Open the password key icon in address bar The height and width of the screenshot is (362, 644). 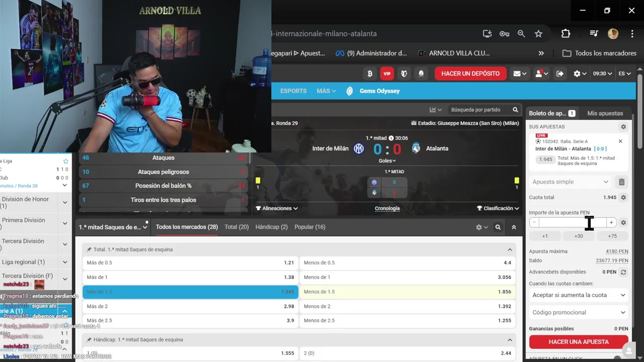coord(504,34)
